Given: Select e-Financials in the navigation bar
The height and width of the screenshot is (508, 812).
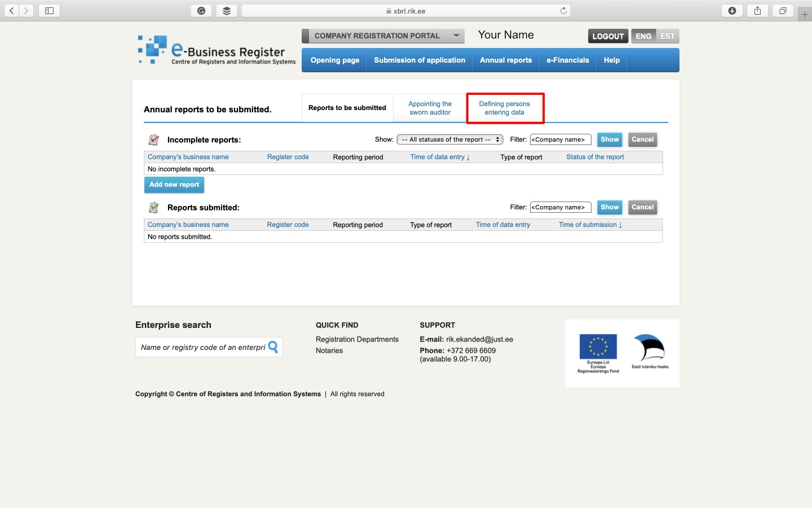Looking at the screenshot, I should (568, 60).
